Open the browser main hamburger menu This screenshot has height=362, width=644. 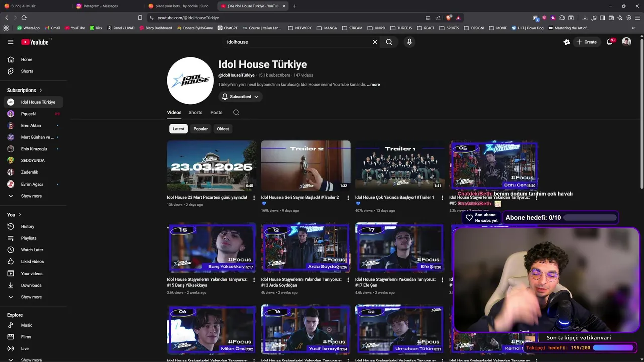pyautogui.click(x=637, y=18)
